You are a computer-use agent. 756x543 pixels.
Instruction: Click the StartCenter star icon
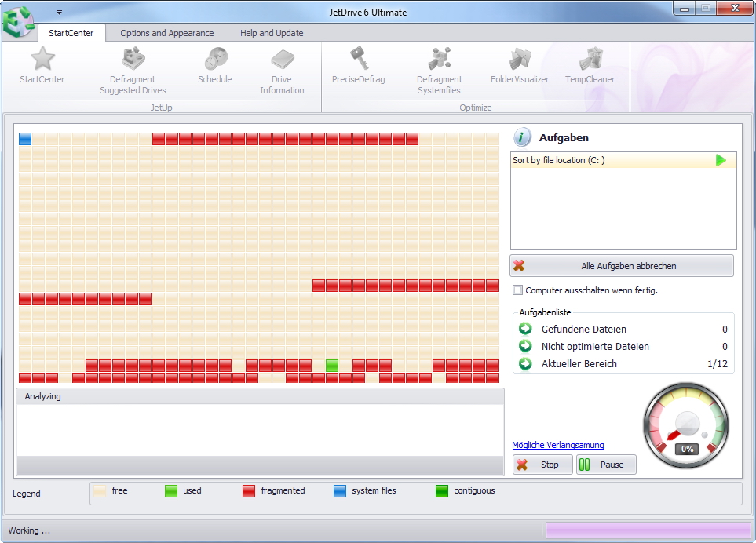pyautogui.click(x=42, y=60)
